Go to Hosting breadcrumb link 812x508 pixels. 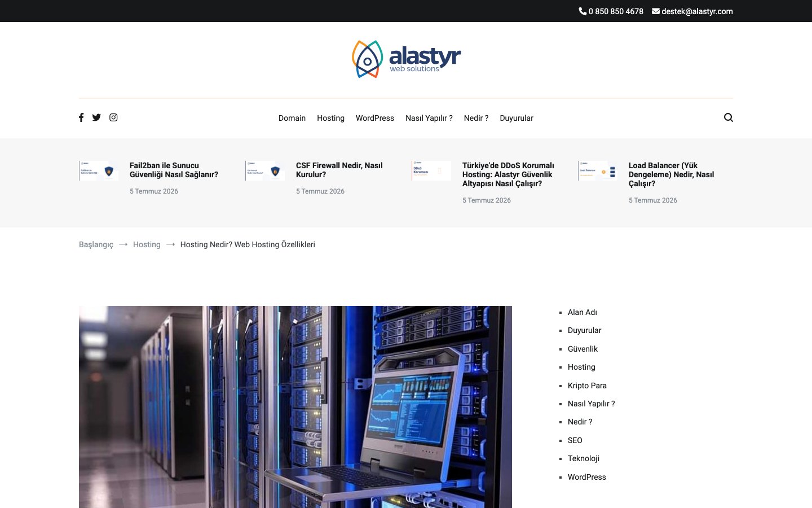point(147,244)
